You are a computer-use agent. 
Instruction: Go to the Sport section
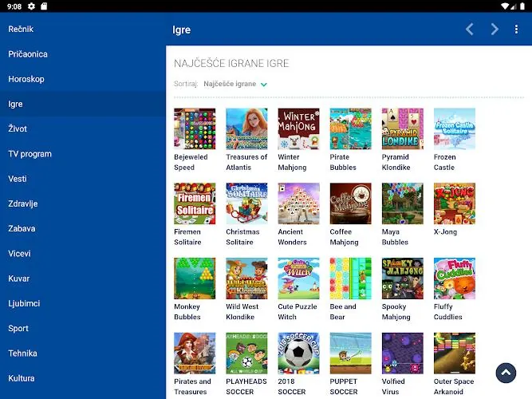click(x=18, y=328)
